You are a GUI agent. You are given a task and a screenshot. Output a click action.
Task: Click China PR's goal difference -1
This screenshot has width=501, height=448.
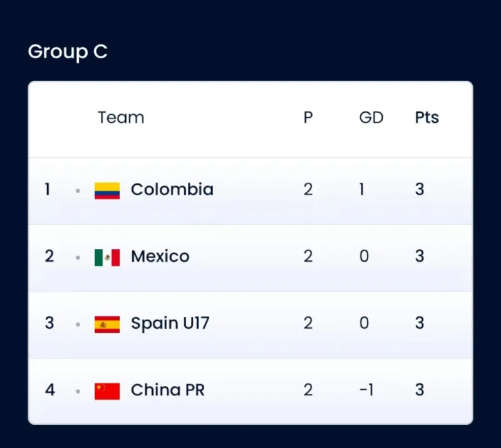click(366, 390)
